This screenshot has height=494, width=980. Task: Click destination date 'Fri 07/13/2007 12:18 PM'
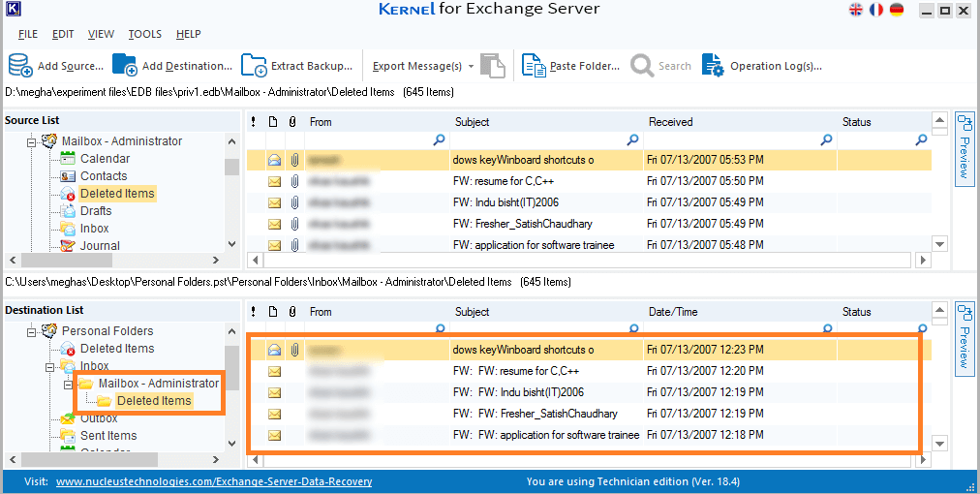(705, 435)
